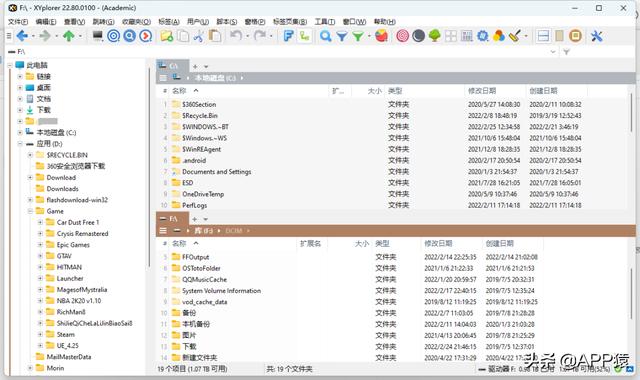This screenshot has width=640, height=380.
Task: Click the blue funnel filter icon
Action: pyautogui.click(x=342, y=36)
